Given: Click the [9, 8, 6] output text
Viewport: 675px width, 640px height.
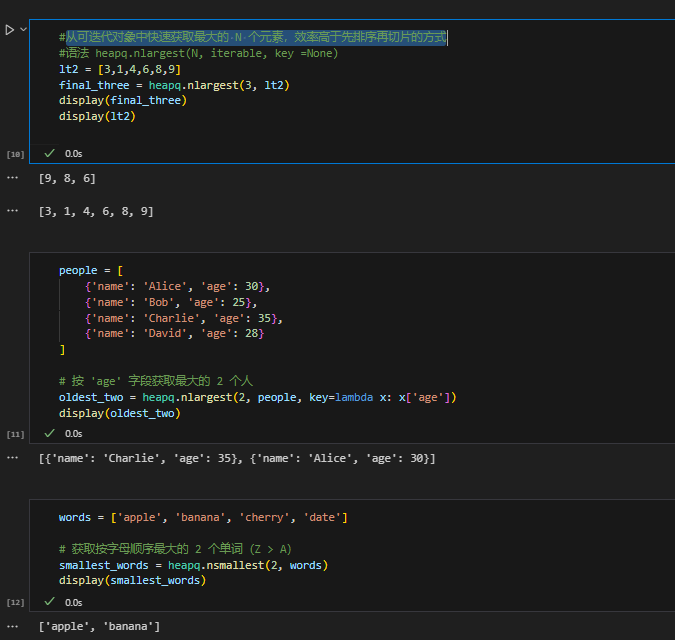Looking at the screenshot, I should (x=67, y=178).
